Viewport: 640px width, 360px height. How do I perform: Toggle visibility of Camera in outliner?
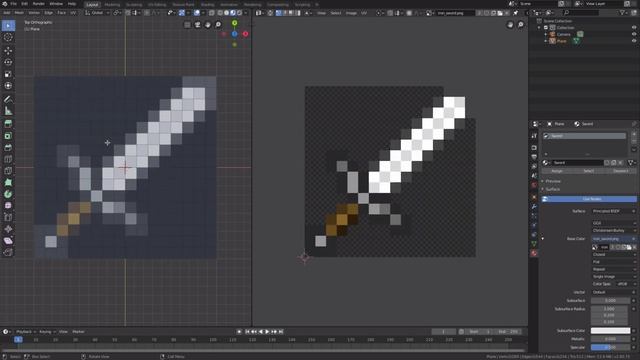[x=634, y=34]
